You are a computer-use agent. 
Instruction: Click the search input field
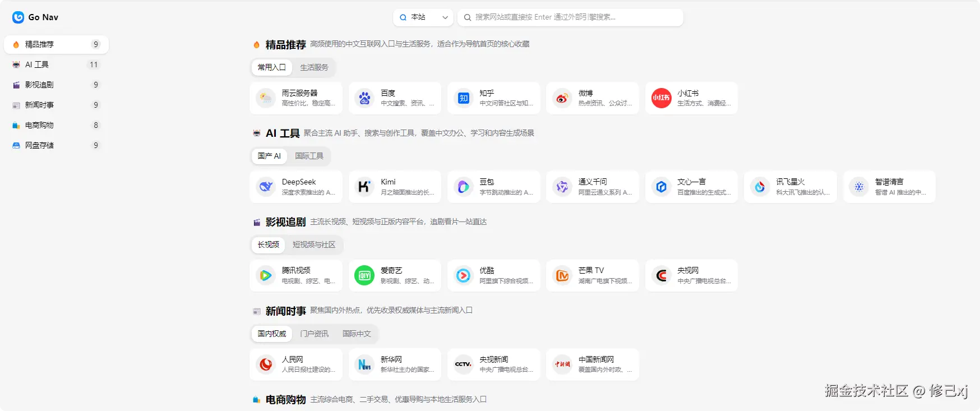point(570,17)
